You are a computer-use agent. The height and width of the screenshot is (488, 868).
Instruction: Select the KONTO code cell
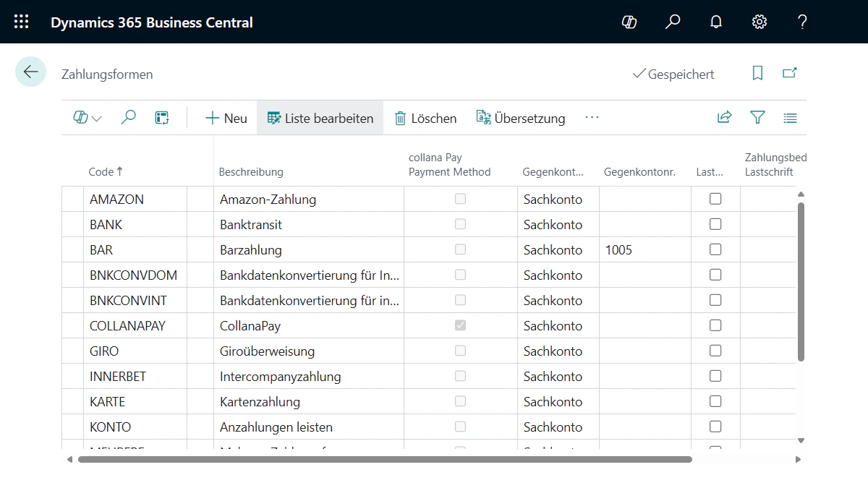tap(135, 427)
